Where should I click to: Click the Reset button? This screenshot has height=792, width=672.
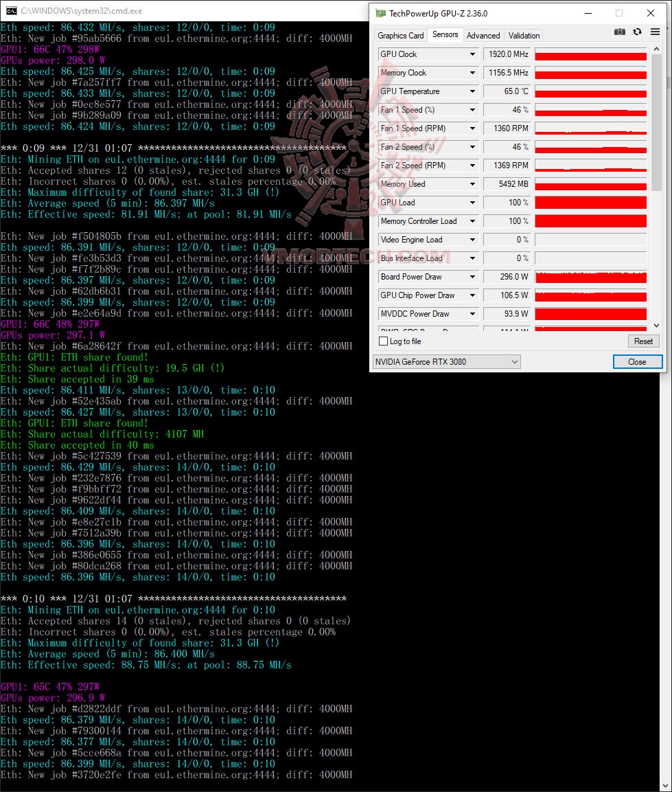642,341
